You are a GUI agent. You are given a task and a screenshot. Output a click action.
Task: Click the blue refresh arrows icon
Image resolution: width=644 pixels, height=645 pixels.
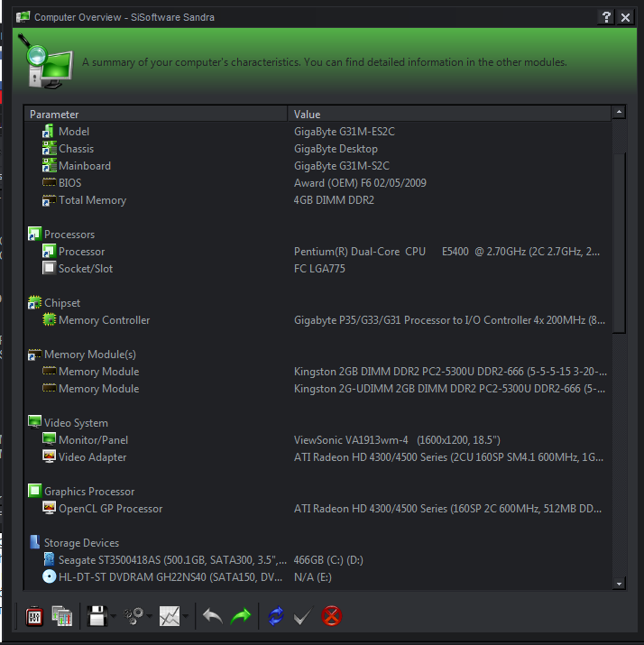[x=275, y=616]
